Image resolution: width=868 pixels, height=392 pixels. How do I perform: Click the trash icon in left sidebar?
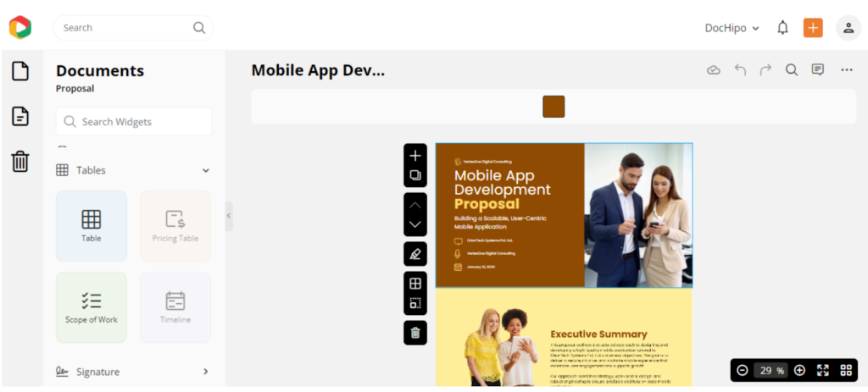[20, 161]
